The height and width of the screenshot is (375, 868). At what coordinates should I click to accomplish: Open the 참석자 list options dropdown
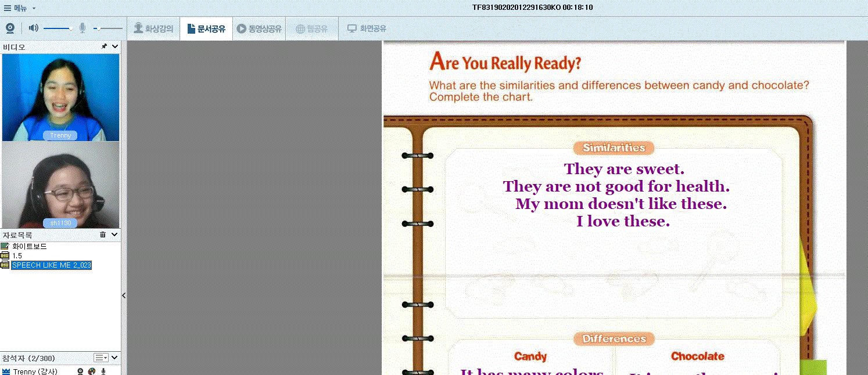pyautogui.click(x=101, y=358)
